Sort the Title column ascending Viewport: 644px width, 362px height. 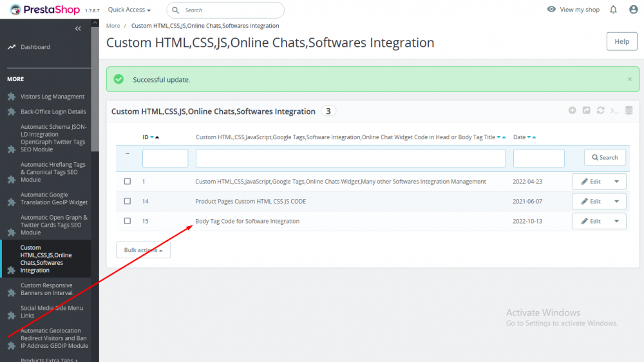point(504,137)
